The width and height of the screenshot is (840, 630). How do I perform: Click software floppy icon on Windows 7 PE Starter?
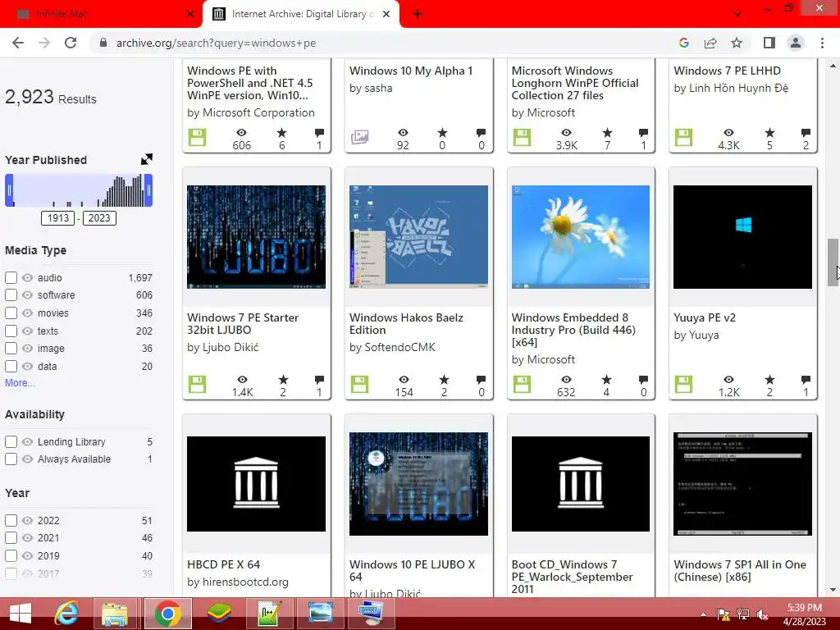pyautogui.click(x=197, y=384)
